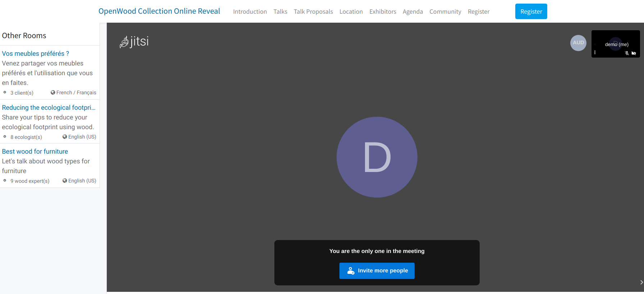This screenshot has width=644, height=294.
Task: Click the AUD participant avatar
Action: pyautogui.click(x=578, y=43)
